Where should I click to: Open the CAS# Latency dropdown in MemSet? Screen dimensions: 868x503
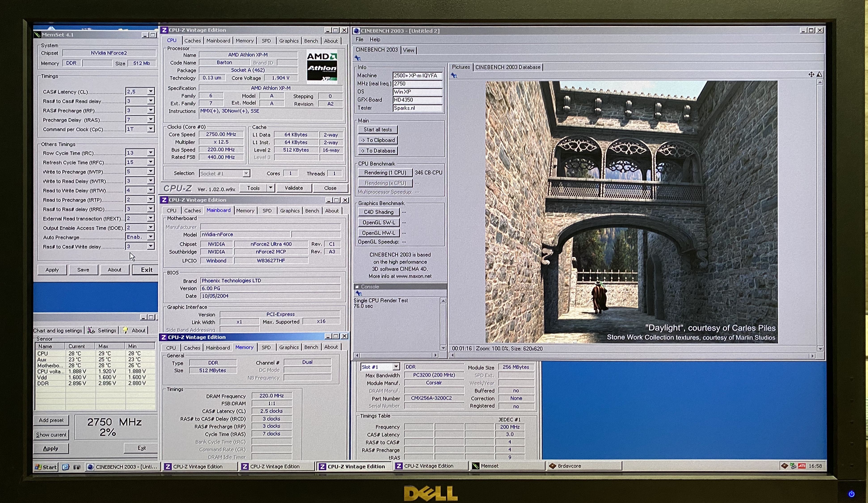pyautogui.click(x=150, y=92)
